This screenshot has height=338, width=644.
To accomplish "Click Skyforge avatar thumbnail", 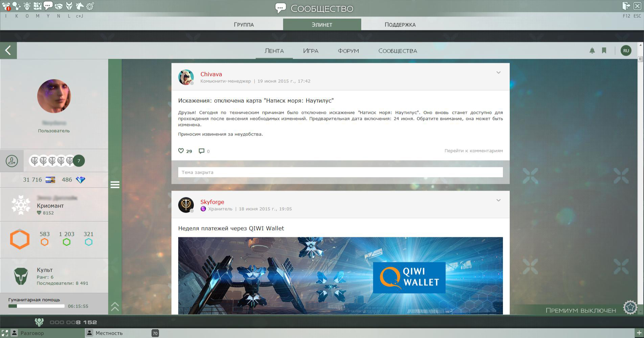I will [186, 205].
